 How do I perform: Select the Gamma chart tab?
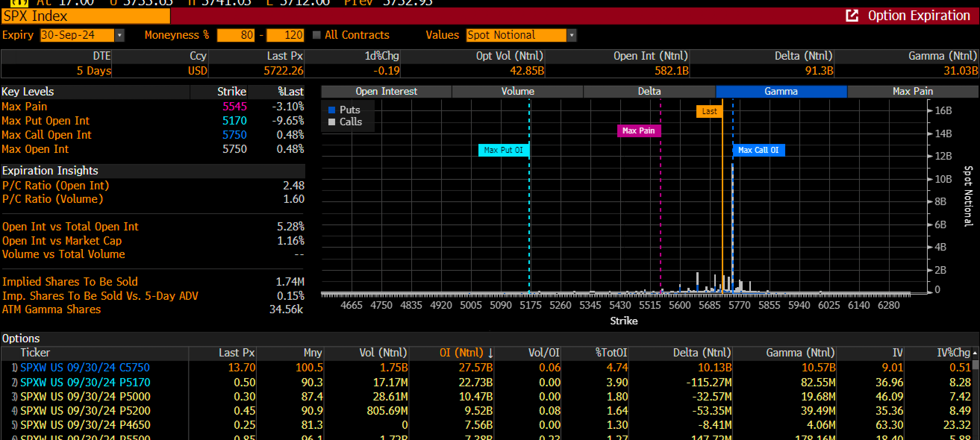pyautogui.click(x=781, y=91)
